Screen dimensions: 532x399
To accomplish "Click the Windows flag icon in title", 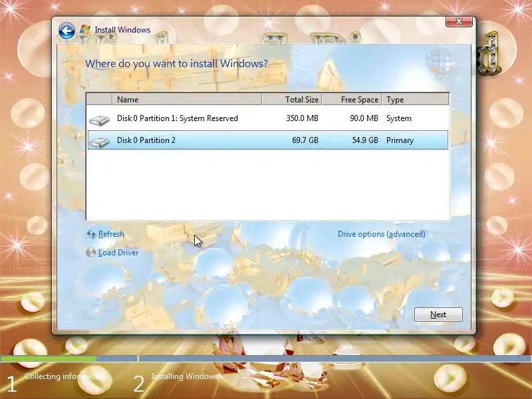I will 85,30.
